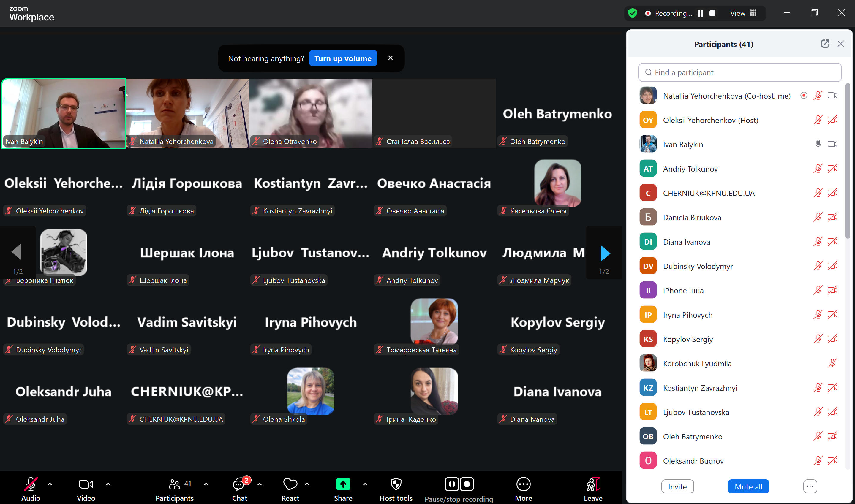Screen dimensions: 855x504
Task: Pop out the Participants panel
Action: click(825, 44)
